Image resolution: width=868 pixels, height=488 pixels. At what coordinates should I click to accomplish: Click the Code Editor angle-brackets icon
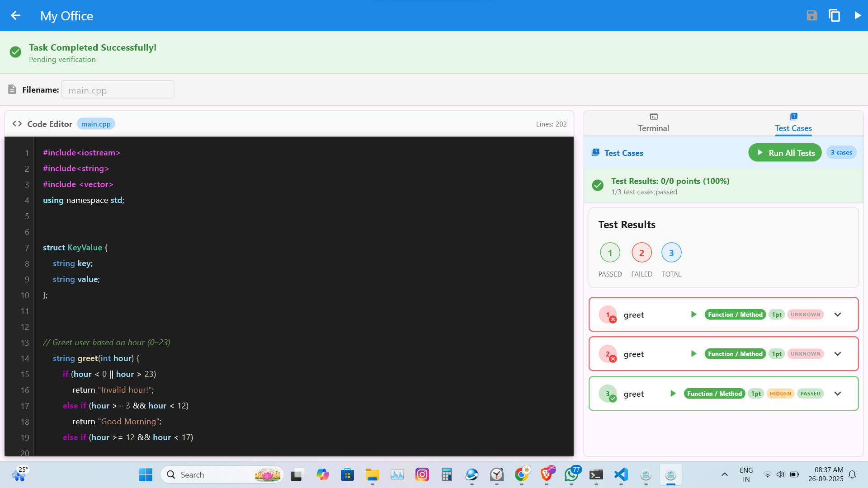17,123
